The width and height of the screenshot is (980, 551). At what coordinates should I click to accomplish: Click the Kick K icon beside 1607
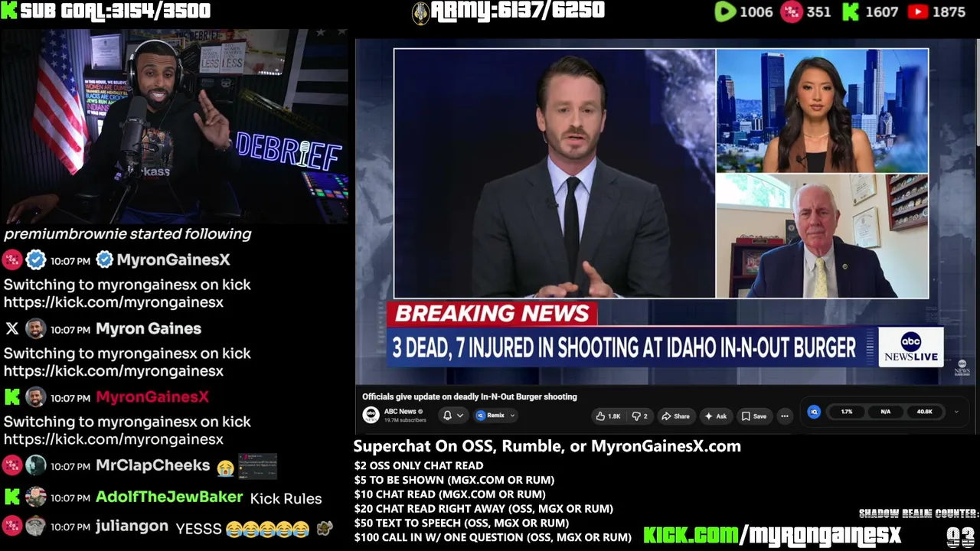click(851, 11)
